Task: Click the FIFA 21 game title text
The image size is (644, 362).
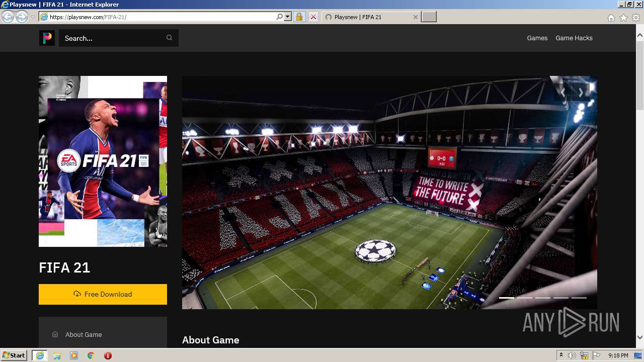Action: (64, 267)
